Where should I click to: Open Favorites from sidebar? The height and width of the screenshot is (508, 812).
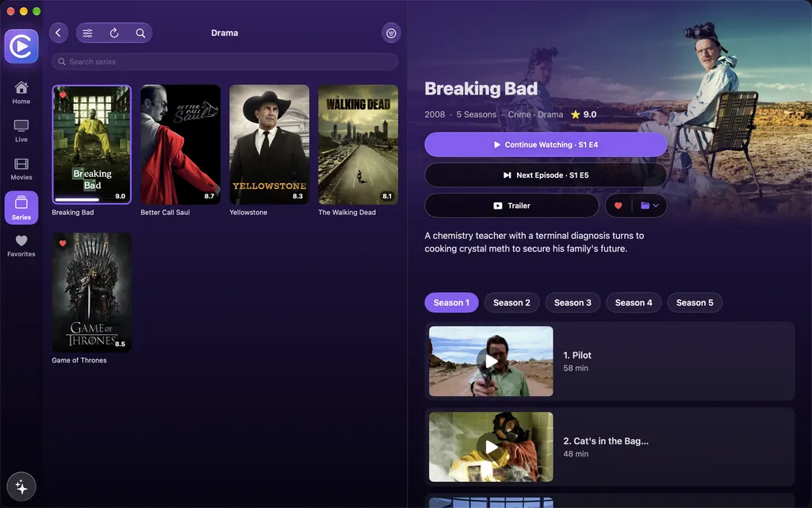pos(21,246)
